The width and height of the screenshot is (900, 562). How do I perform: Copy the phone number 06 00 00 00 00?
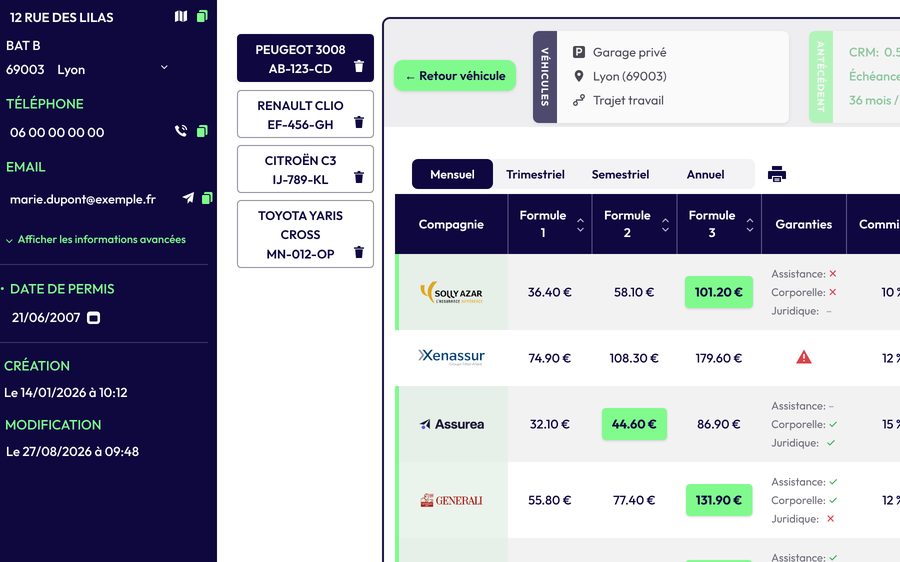coord(202,131)
